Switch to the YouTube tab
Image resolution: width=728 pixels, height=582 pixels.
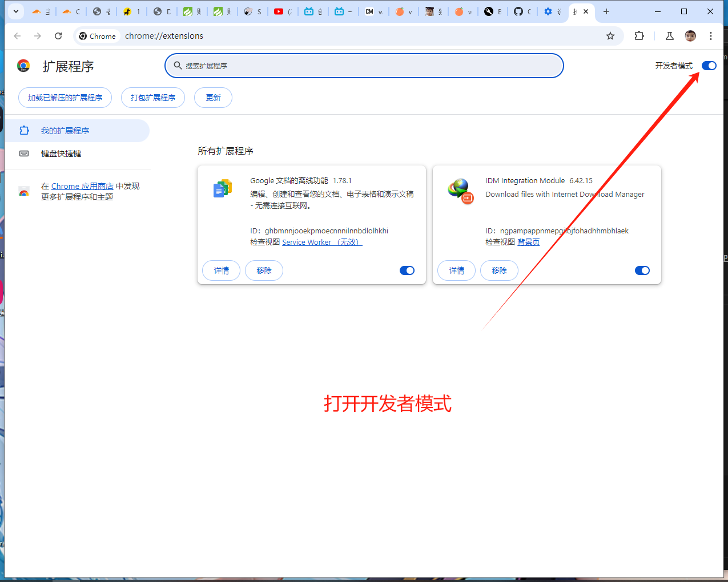(x=283, y=11)
